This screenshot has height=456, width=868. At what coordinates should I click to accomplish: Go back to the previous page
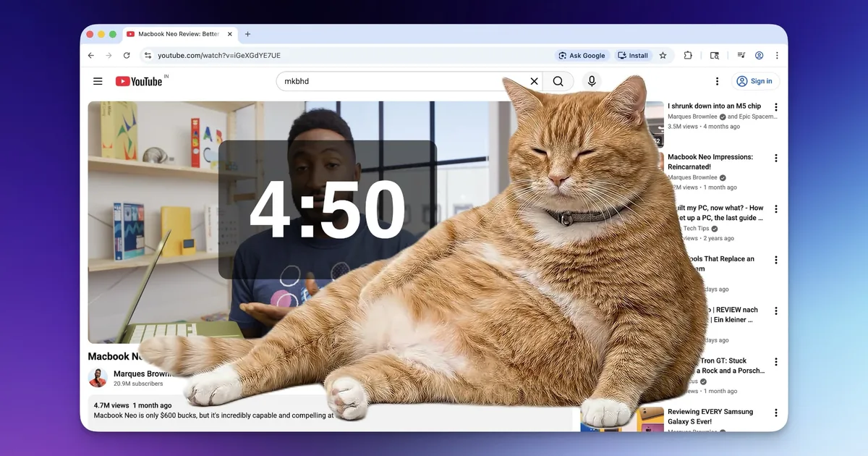coord(91,56)
